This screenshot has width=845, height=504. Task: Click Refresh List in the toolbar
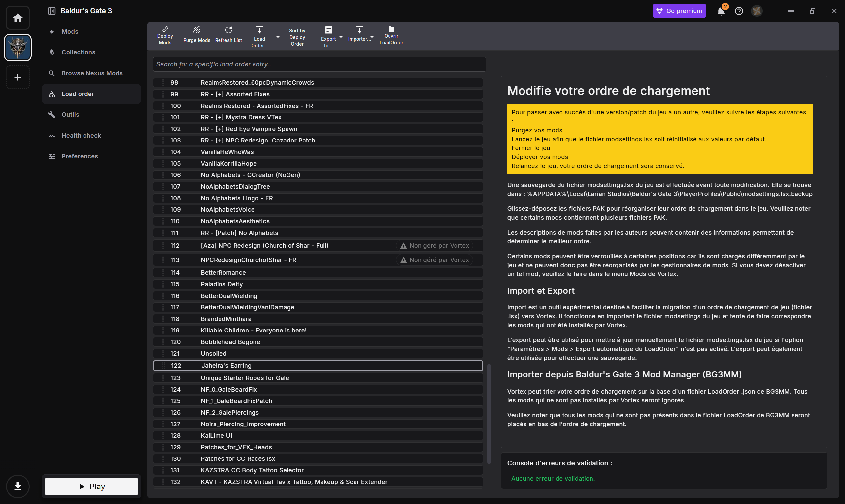[x=229, y=35]
